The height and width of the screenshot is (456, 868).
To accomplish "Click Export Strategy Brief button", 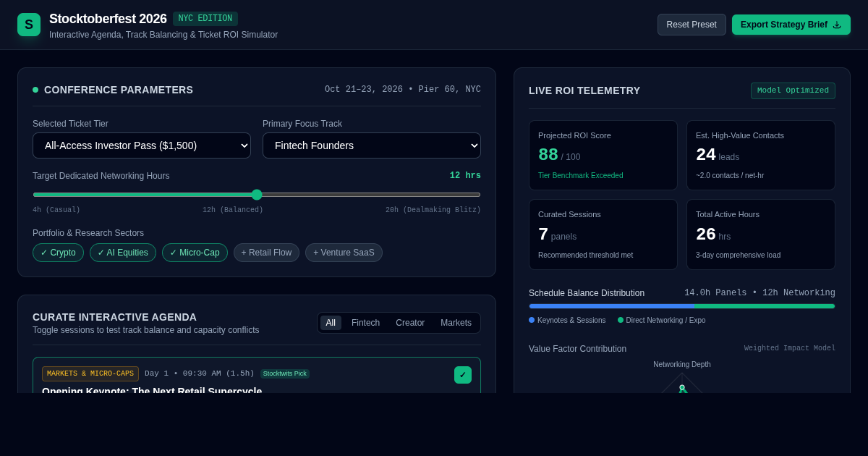I will tap(791, 25).
